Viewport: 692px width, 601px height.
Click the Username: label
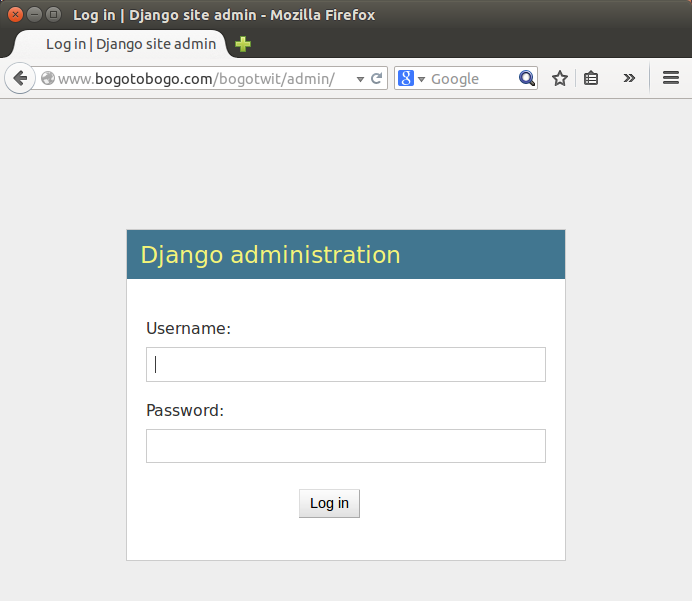pyautogui.click(x=188, y=329)
